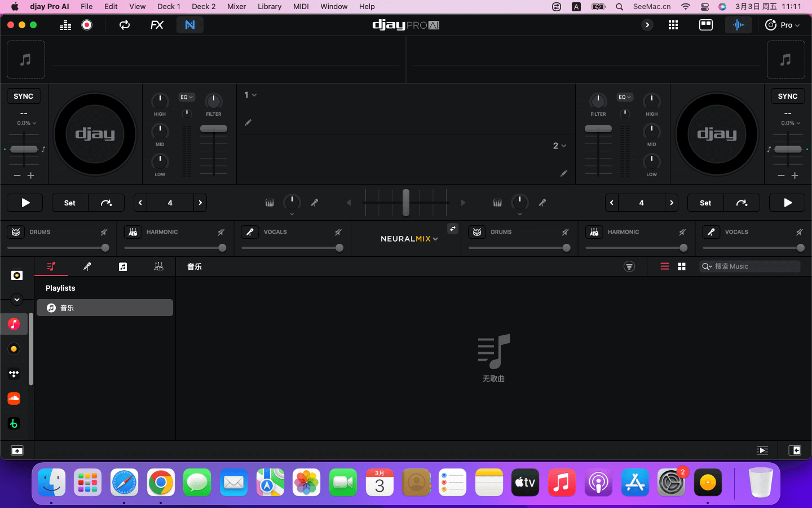Viewport: 812px width, 508px height.
Task: Open the Beatport source in sidebar
Action: (x=14, y=423)
